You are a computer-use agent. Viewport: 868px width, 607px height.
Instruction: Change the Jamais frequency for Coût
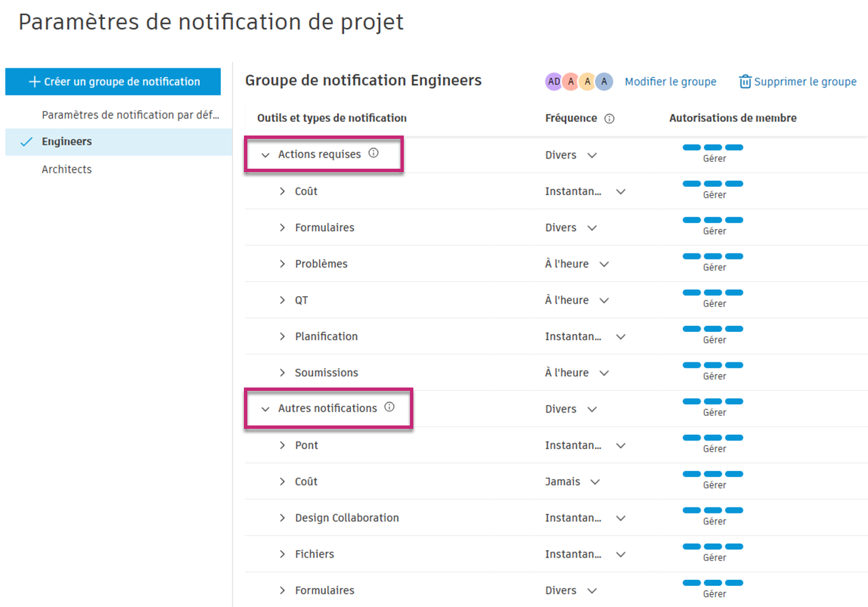coord(568,481)
